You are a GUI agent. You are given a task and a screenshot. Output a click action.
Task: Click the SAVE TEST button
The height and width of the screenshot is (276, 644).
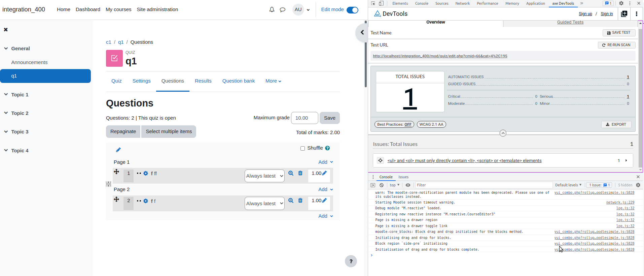coord(619,33)
